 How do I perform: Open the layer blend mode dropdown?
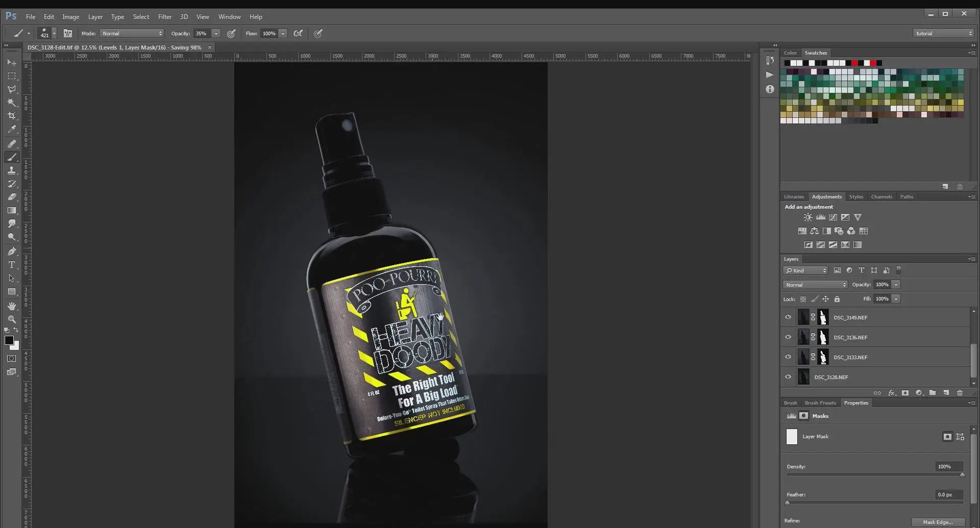coord(815,285)
